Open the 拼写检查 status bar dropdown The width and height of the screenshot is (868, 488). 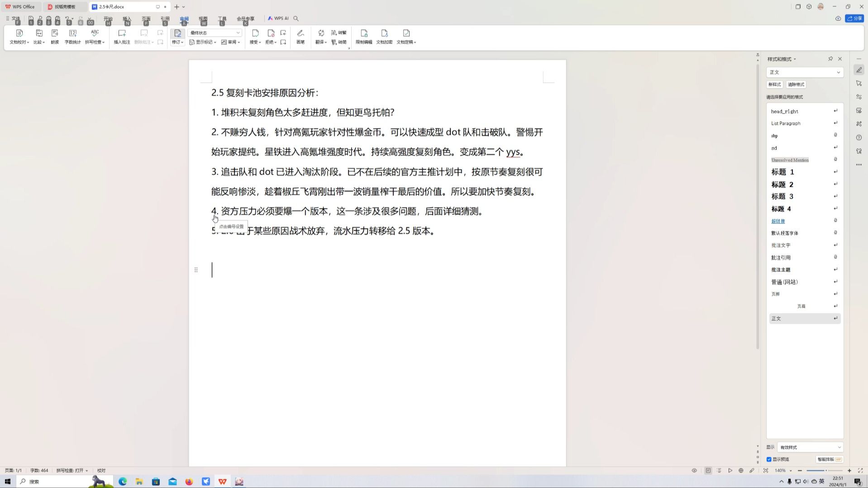point(72,470)
